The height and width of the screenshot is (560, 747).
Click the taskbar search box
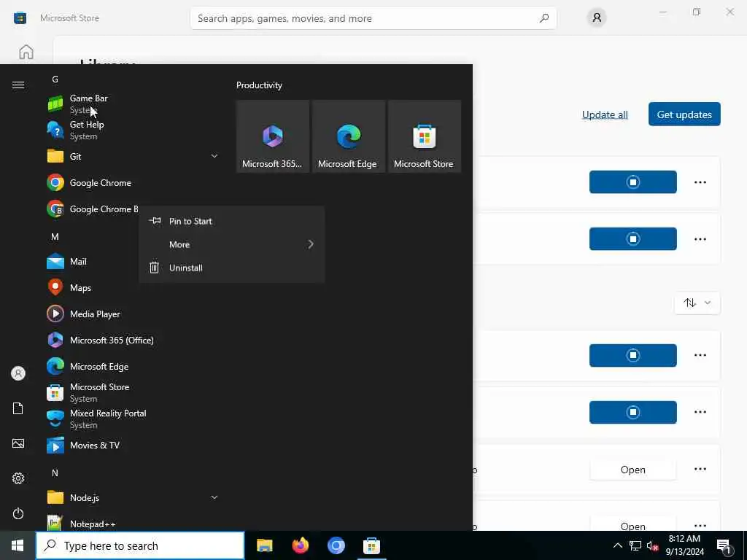[140, 545]
